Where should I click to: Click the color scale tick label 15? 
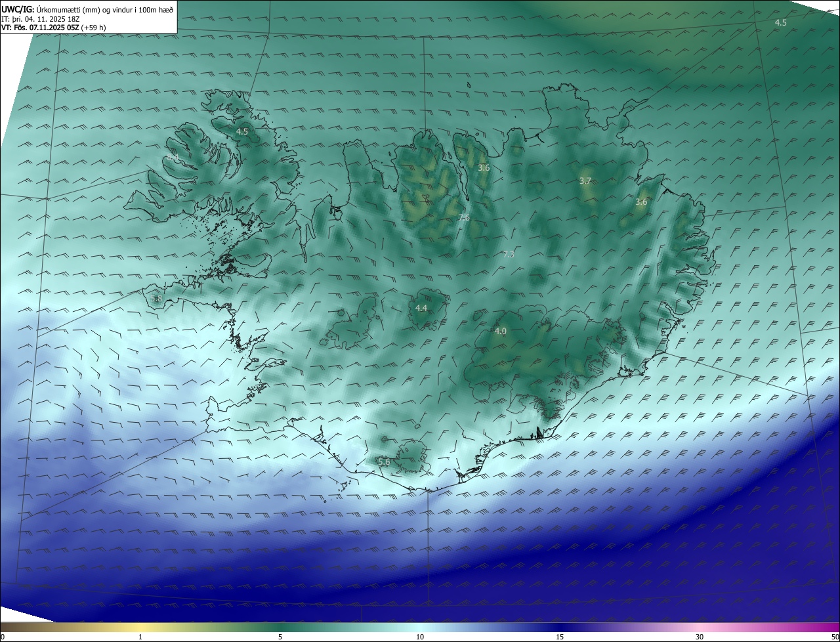(560, 637)
